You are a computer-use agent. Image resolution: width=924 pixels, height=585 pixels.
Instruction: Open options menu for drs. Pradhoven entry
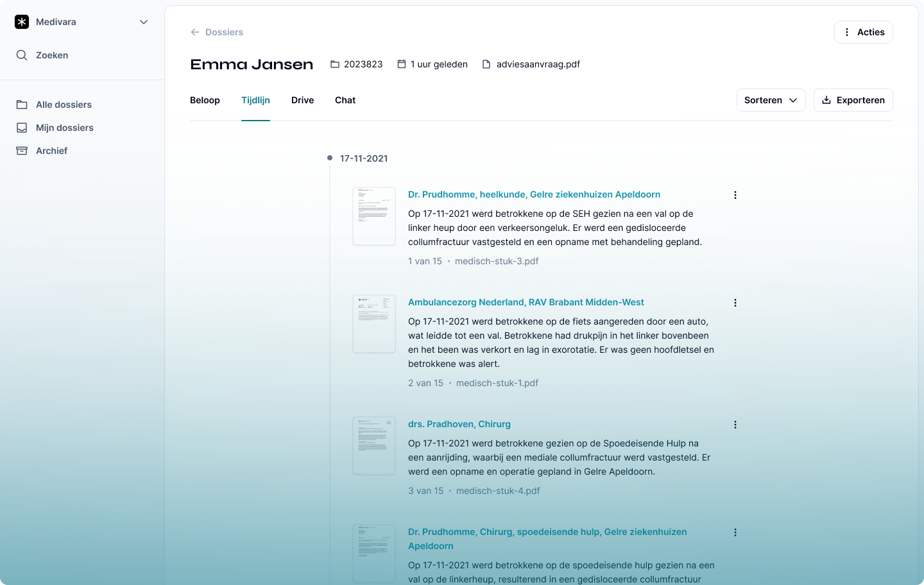(x=735, y=424)
